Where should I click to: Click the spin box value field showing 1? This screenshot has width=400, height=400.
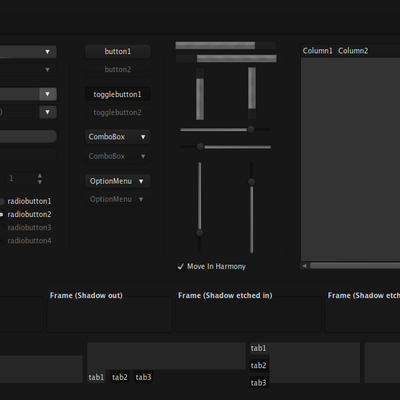click(21, 179)
